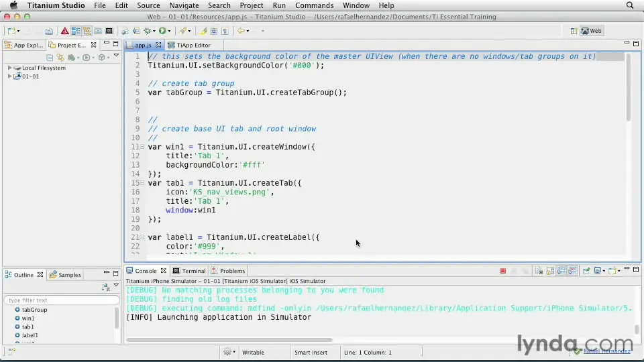
Task: Collapse code fold at line 15
Action: 142,182
